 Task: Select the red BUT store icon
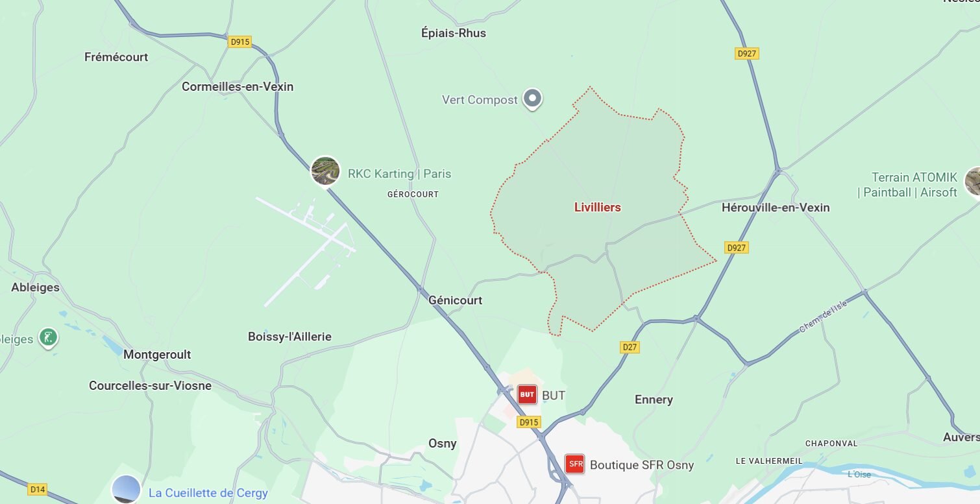527,394
